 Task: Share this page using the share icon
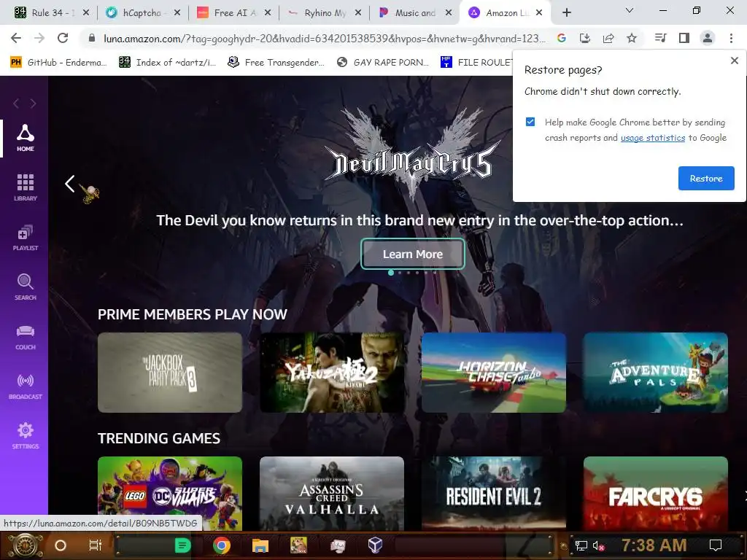pyautogui.click(x=608, y=38)
